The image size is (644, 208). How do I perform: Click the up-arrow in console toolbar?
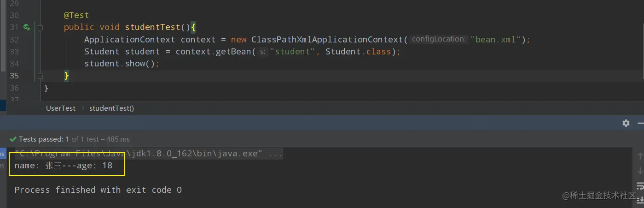pos(640,156)
